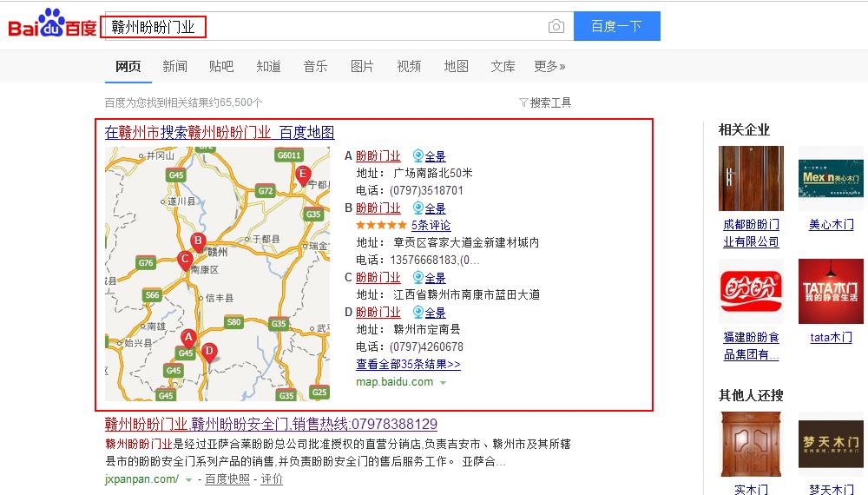
Task: Click 成都盼盼门业 door thumbnail
Action: (x=751, y=178)
